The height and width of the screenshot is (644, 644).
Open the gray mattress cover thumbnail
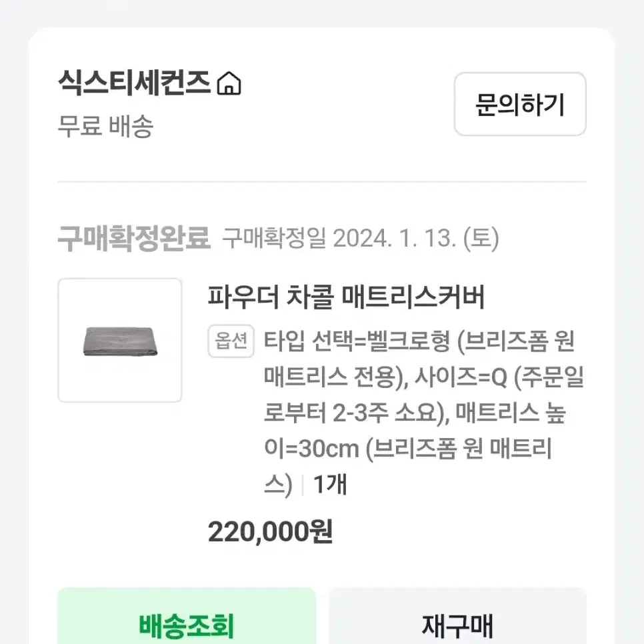coord(120,340)
